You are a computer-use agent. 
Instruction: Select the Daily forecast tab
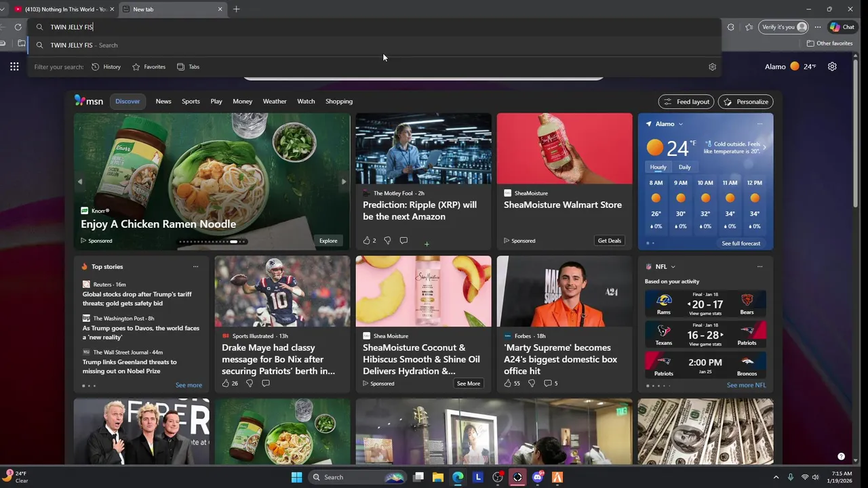(x=685, y=167)
